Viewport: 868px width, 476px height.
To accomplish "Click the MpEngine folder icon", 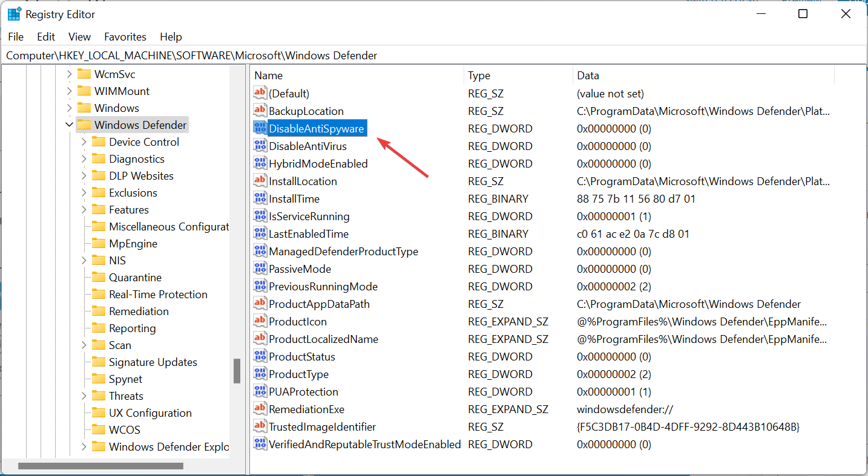I will 99,243.
